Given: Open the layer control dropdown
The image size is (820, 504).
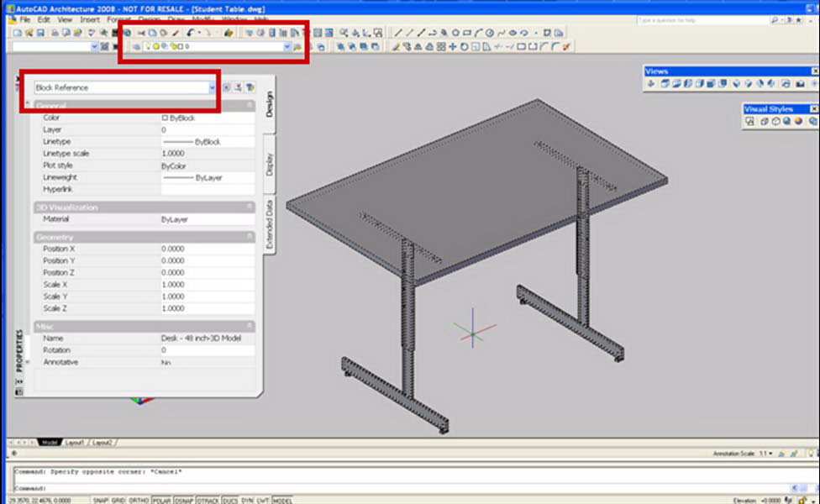Looking at the screenshot, I should (286, 46).
